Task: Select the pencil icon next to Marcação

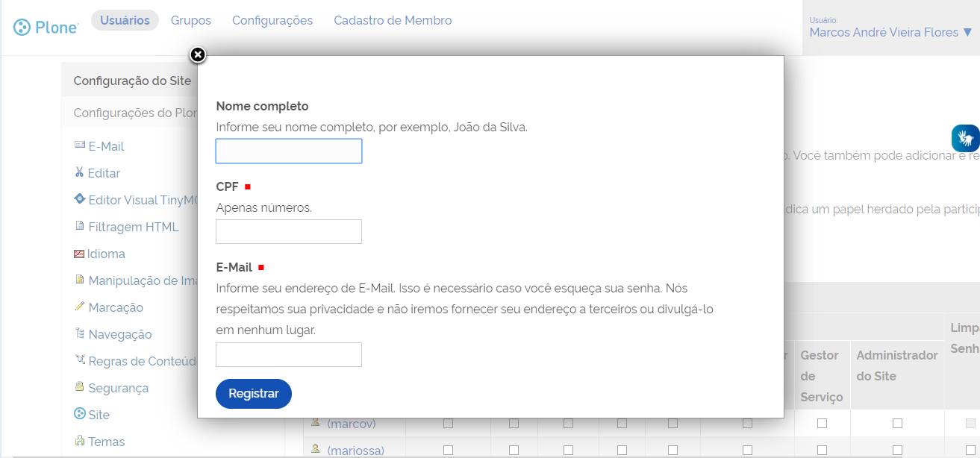Action: (79, 307)
